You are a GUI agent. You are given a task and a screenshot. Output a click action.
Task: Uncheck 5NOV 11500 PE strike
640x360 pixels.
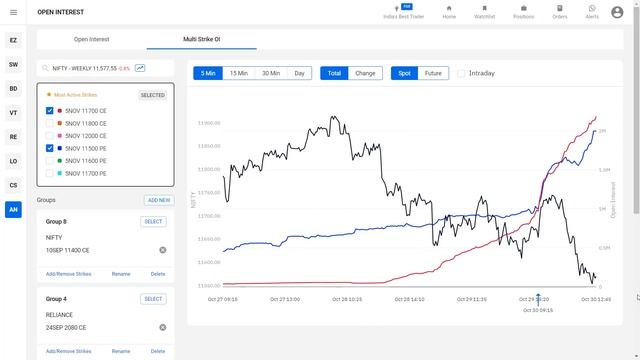[x=49, y=148]
